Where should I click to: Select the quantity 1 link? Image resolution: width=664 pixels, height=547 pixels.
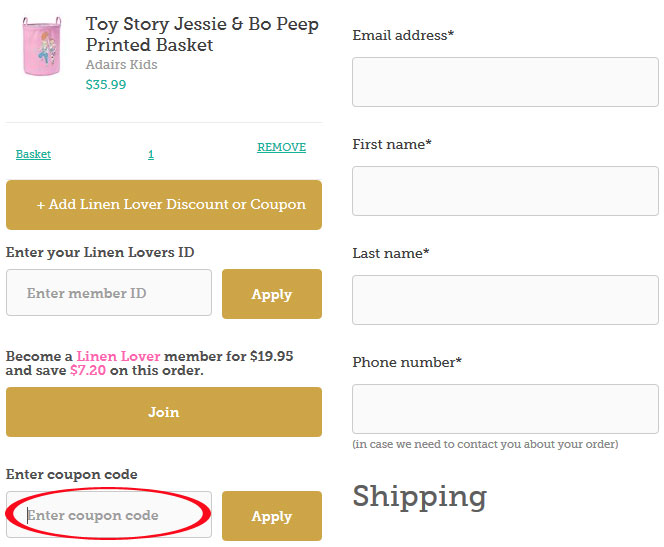(x=151, y=154)
